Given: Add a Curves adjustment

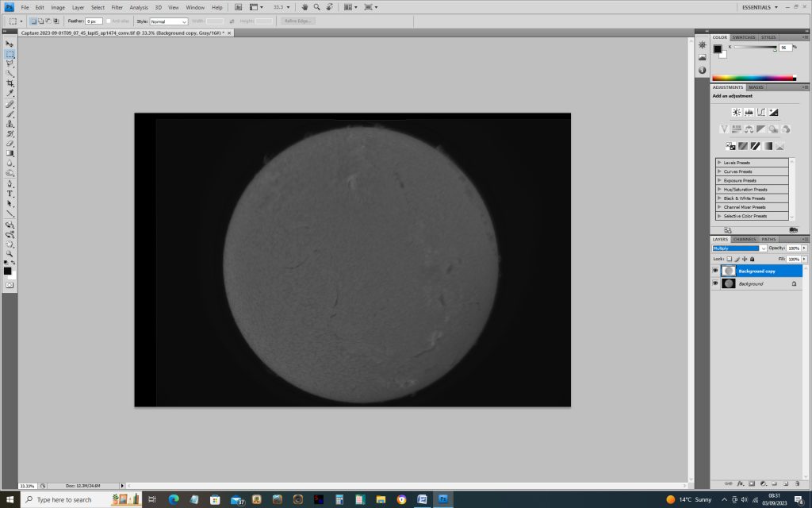Looking at the screenshot, I should [x=761, y=112].
